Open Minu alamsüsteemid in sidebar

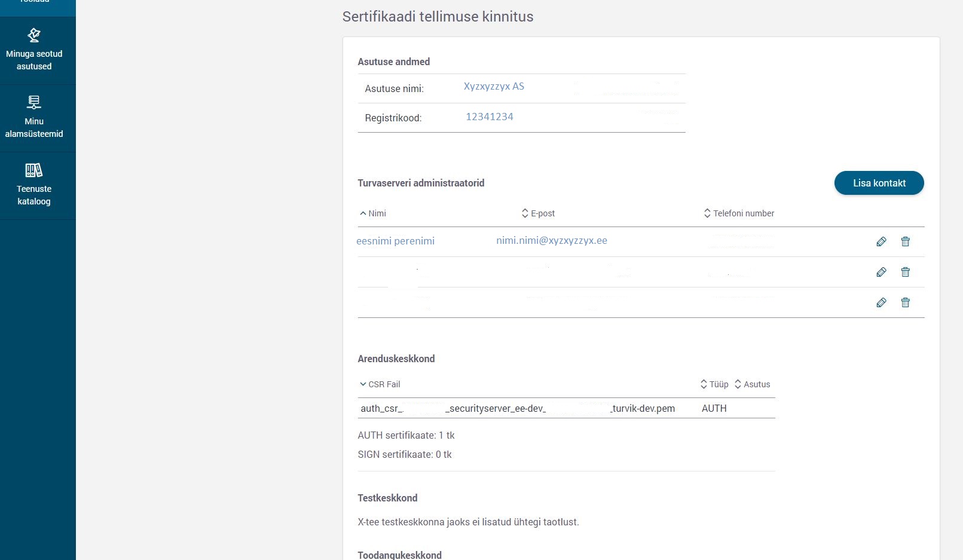pyautogui.click(x=34, y=118)
